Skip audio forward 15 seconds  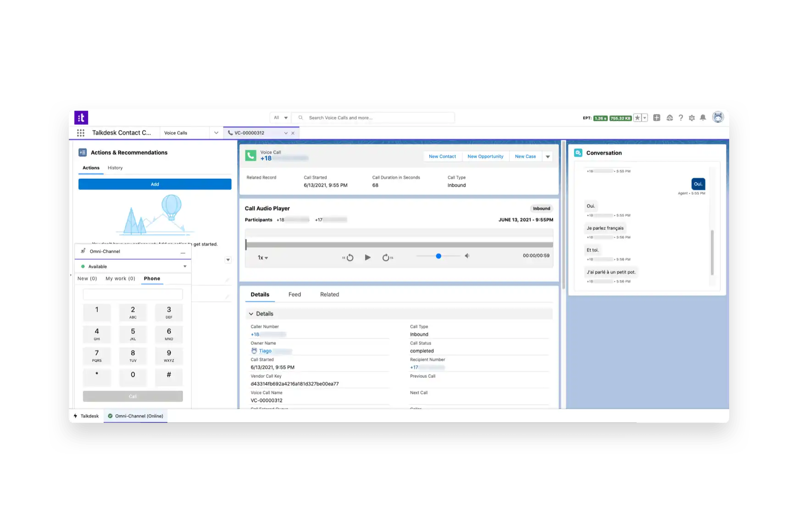(x=386, y=258)
